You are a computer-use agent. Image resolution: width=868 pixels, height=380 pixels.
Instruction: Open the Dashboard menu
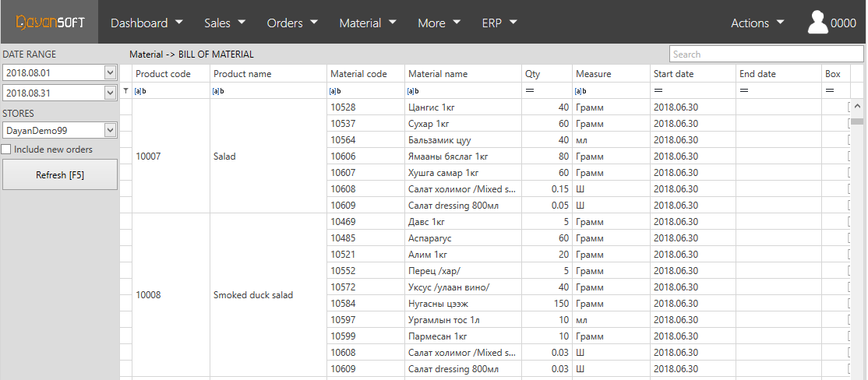[146, 23]
